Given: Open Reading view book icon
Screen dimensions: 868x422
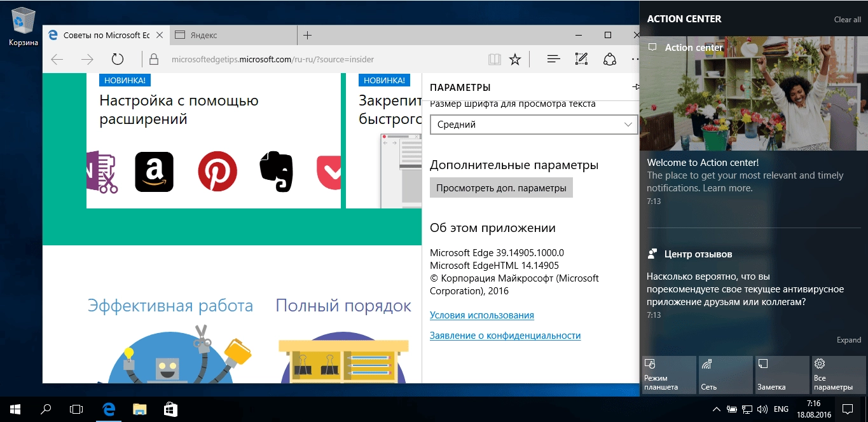Looking at the screenshot, I should (x=494, y=60).
